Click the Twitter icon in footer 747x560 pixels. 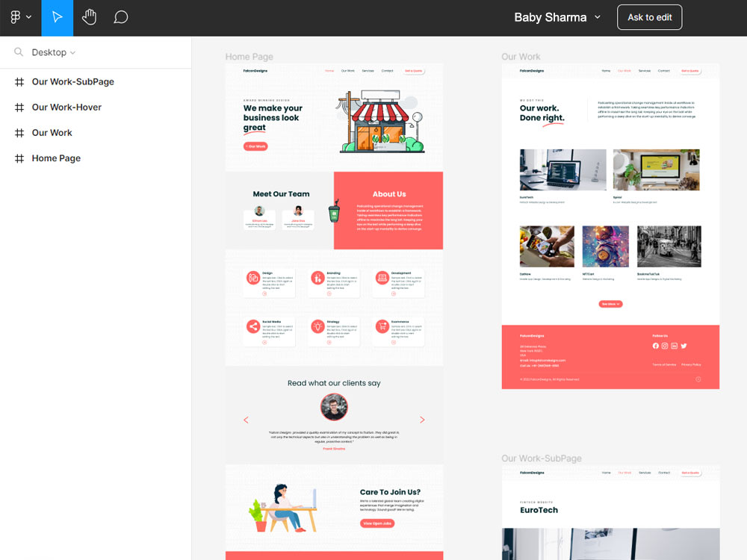[684, 346]
